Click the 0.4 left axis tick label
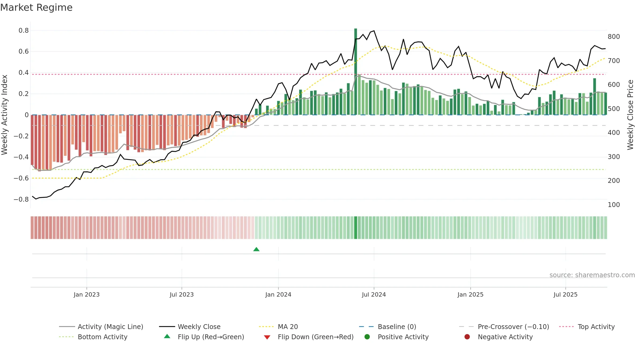644x362 pixels. click(x=24, y=73)
